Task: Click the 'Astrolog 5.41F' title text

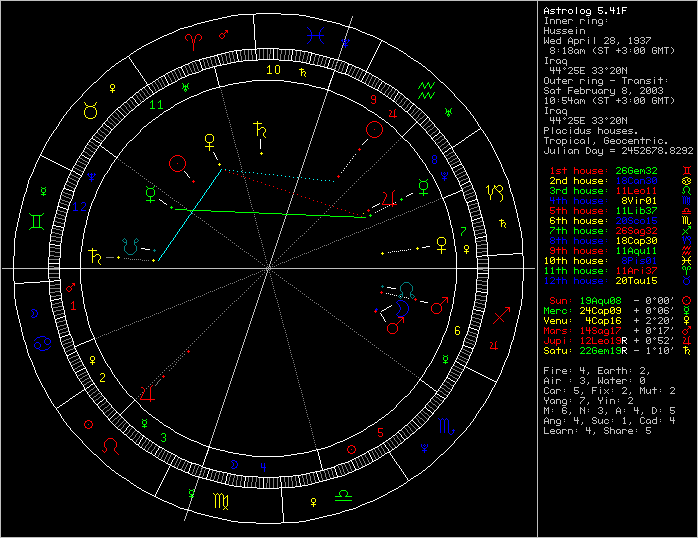Action: 582,9
